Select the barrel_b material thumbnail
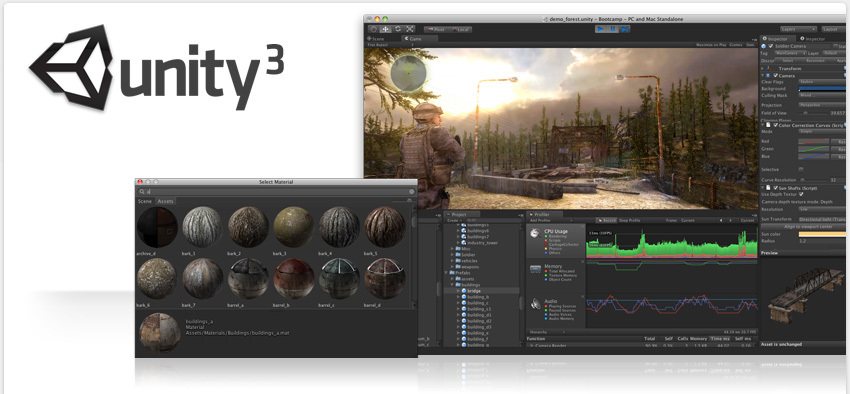850x394 pixels. 294,279
